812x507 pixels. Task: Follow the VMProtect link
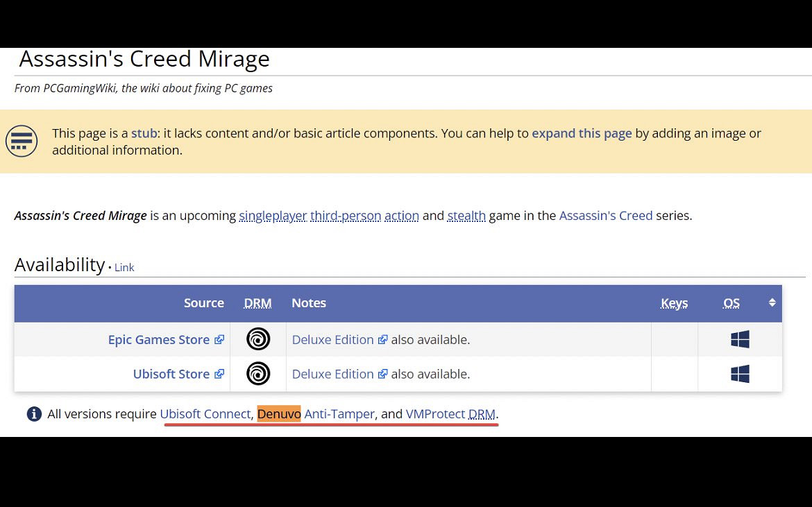(x=435, y=414)
